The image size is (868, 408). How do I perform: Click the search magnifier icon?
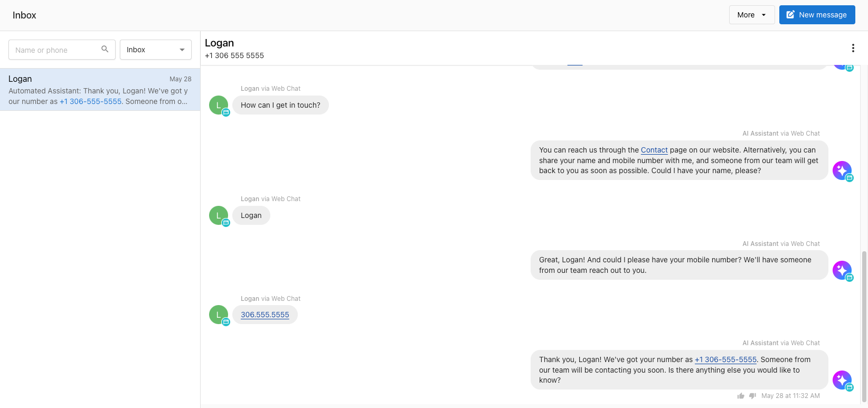pyautogui.click(x=105, y=49)
